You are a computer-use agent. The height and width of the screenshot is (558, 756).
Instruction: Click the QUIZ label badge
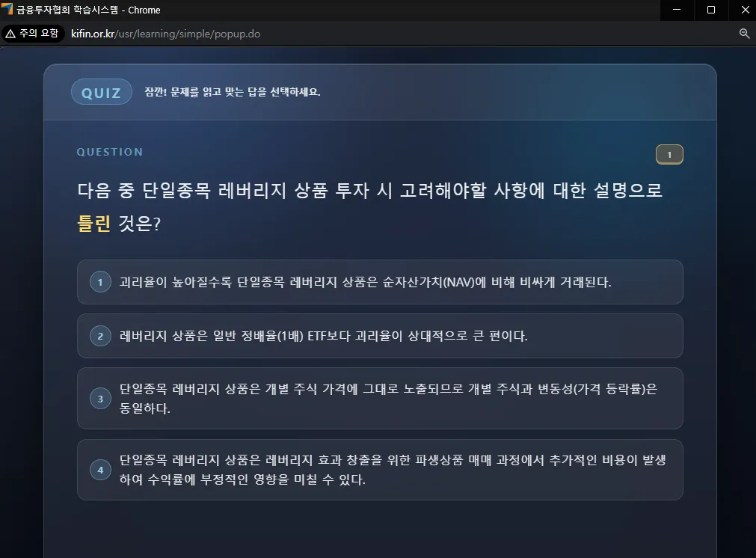pos(101,92)
